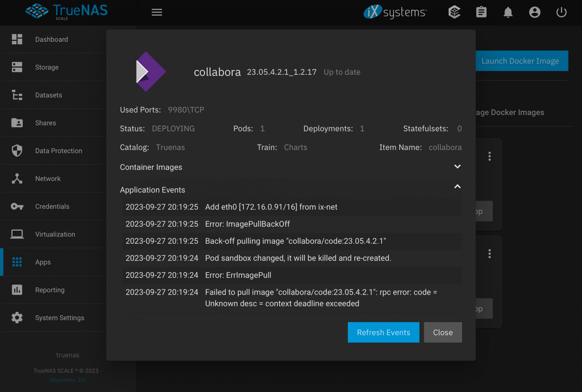
Task: Click the version 23.05.4.2.1_1.2.17 text
Action: tap(282, 72)
